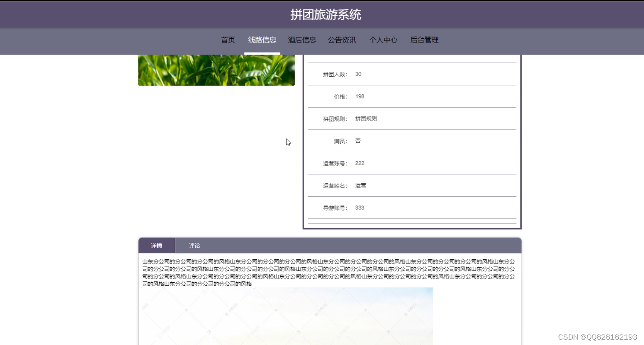Open the 首页 navigation menu item
This screenshot has width=644, height=345.
227,40
